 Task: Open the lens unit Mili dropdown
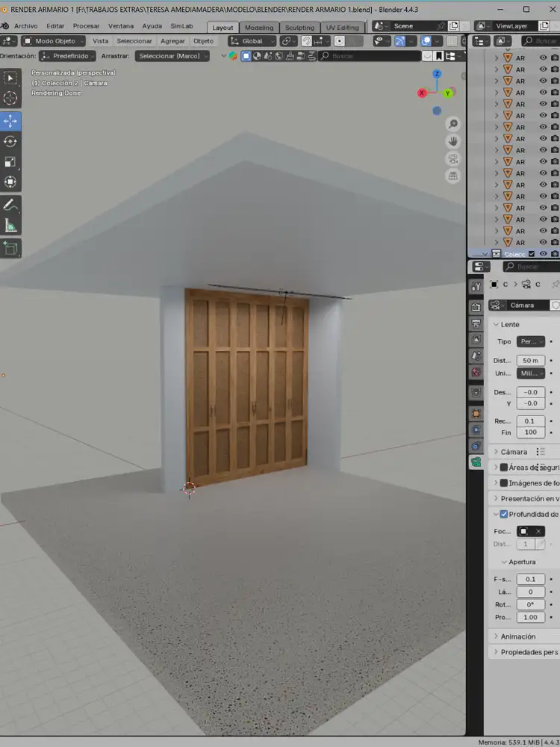coord(530,373)
